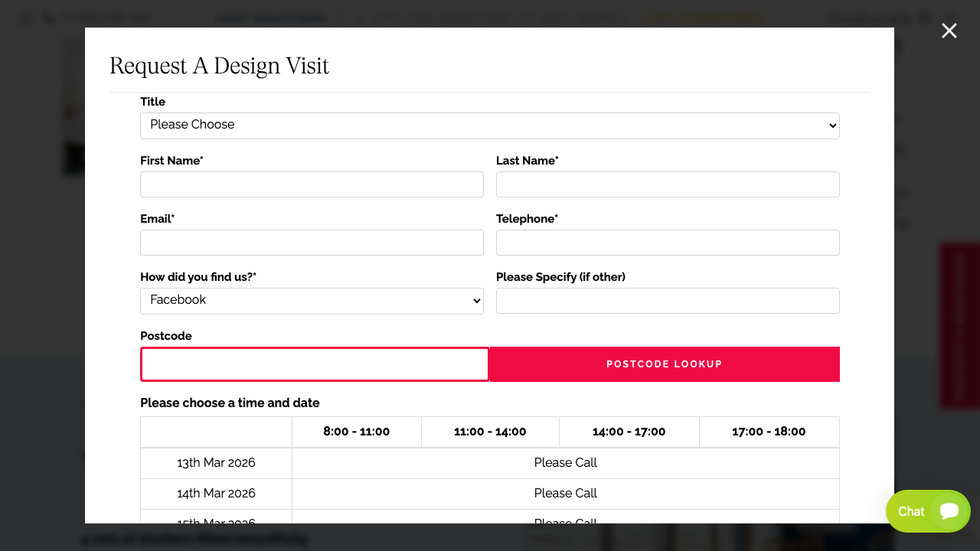
Task: Click into the First Name field
Action: coord(312,184)
